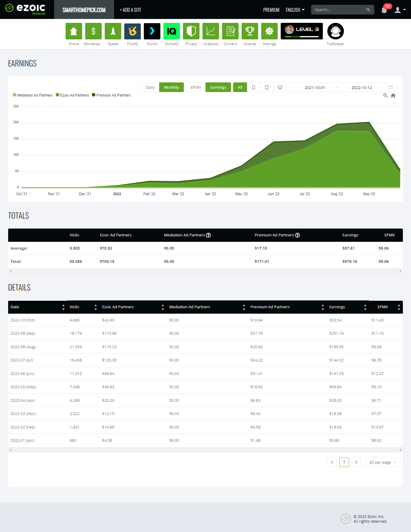Click the Level 3 profile badge

pos(302,31)
